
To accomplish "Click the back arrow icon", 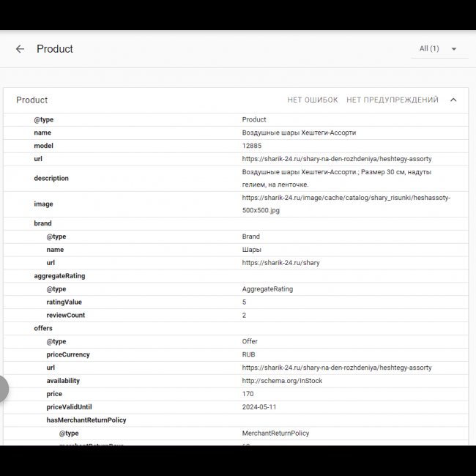I will [x=20, y=49].
